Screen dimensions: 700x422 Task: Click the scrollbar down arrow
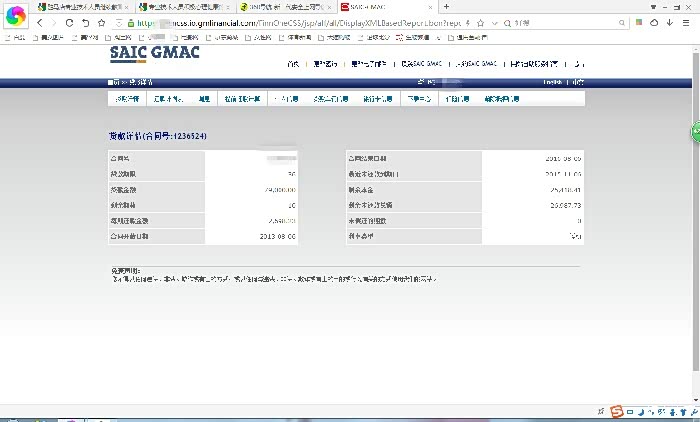[696, 400]
